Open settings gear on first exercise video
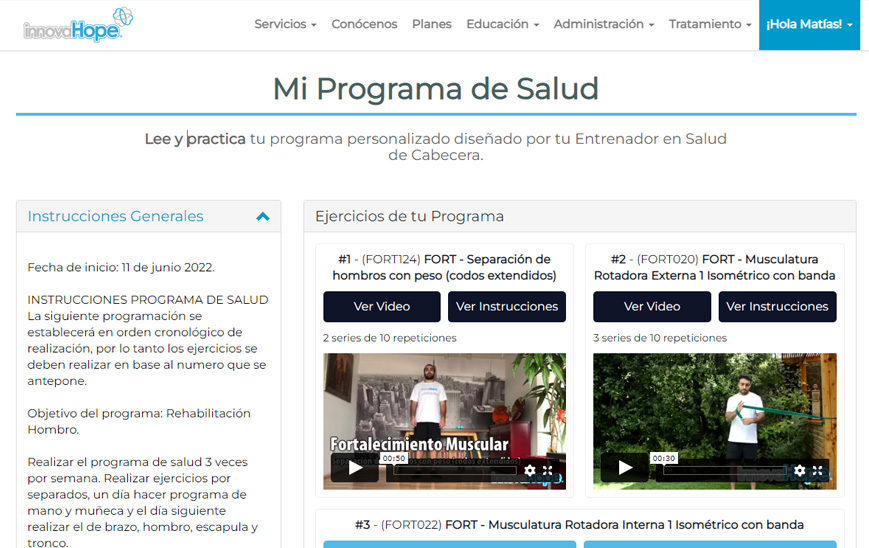 (x=530, y=470)
